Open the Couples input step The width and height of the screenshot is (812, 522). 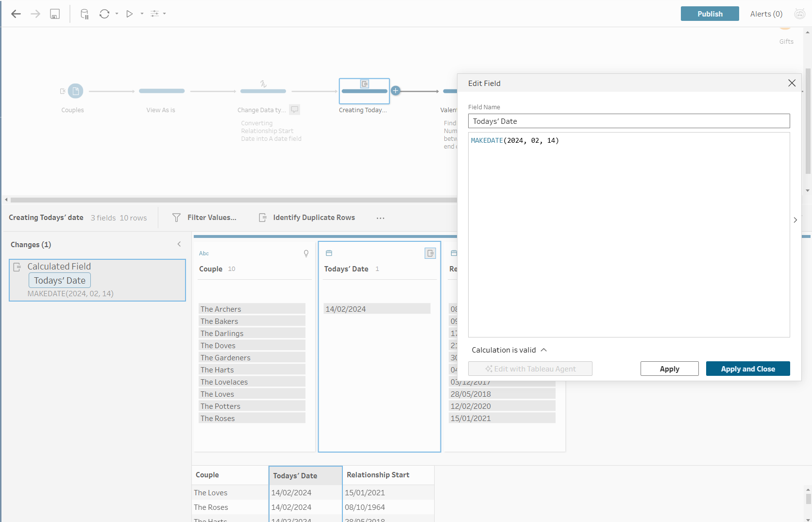point(75,91)
